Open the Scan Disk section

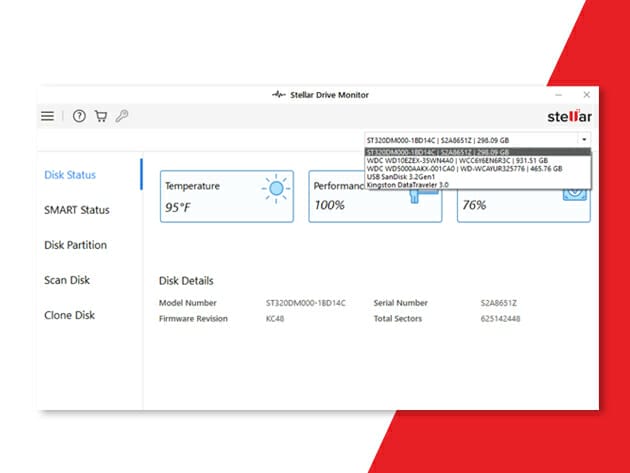point(67,280)
